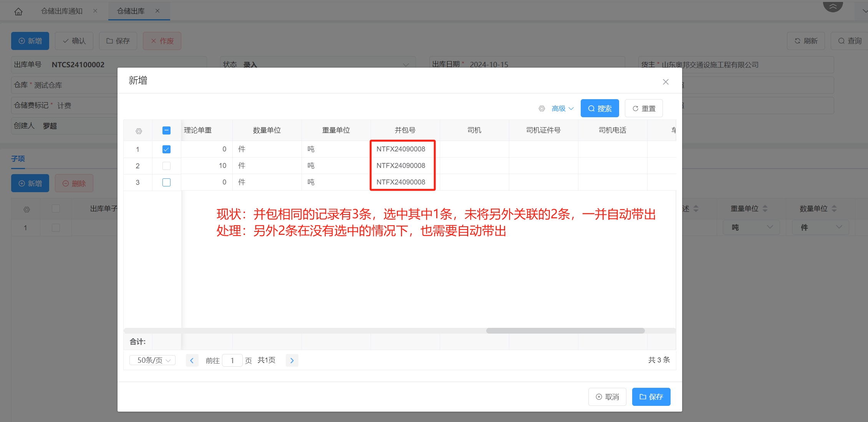The height and width of the screenshot is (422, 868).
Task: Click the 重置 button in dialog
Action: pyautogui.click(x=644, y=108)
